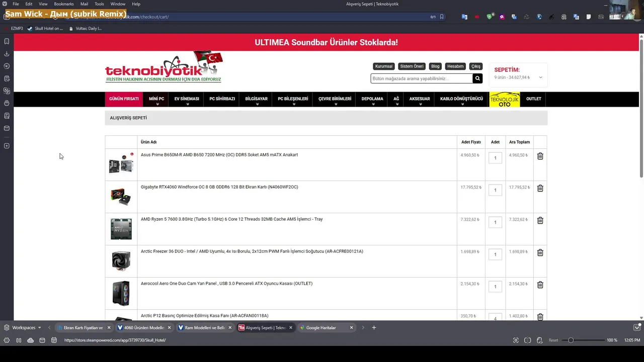Open the Workspaces dropdown
Image resolution: width=644 pixels, height=362 pixels.
[23, 328]
